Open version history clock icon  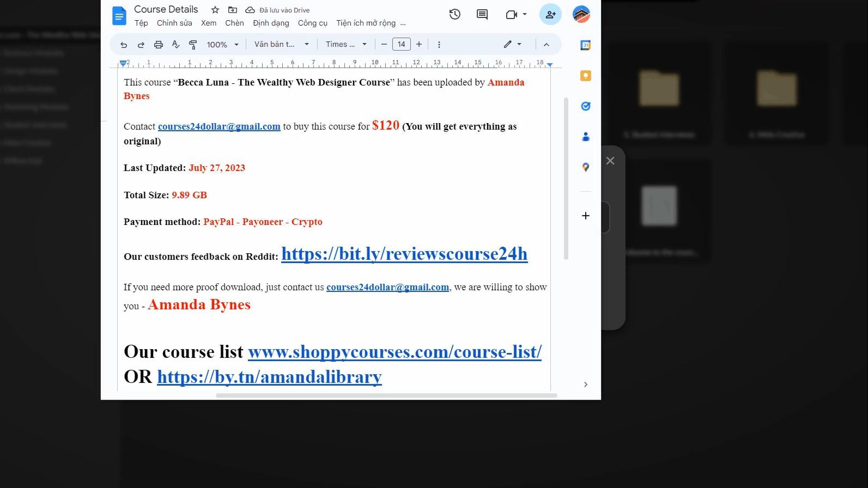[455, 15]
